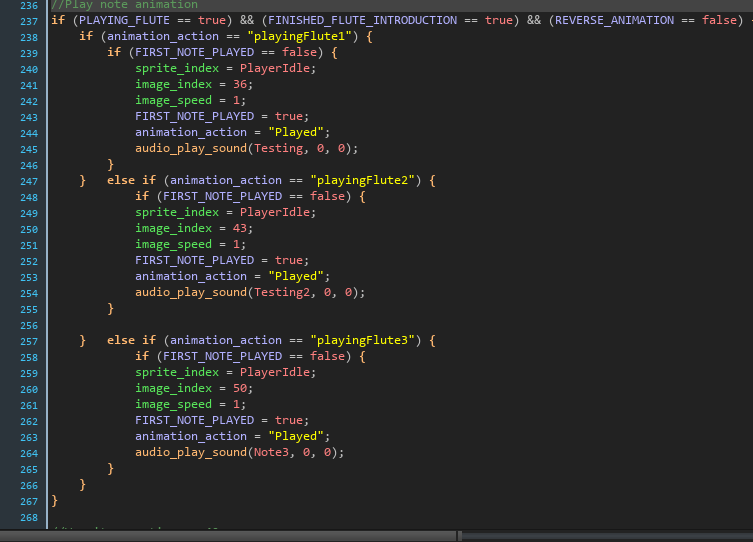Click PlayerIdle on line 240
This screenshot has width=753, height=542.
coord(275,68)
